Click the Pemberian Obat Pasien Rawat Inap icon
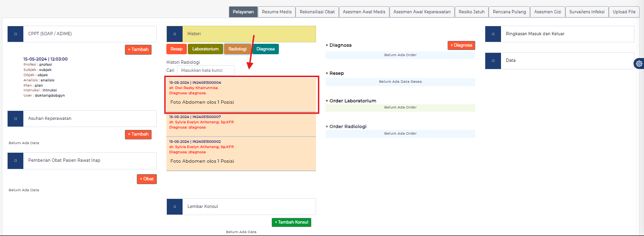 coord(16,161)
